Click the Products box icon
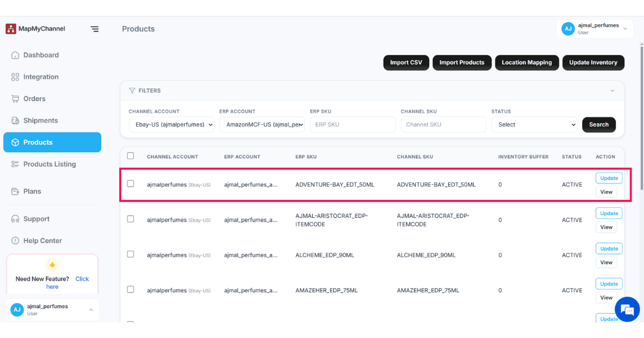This screenshot has width=644, height=338. (x=15, y=142)
